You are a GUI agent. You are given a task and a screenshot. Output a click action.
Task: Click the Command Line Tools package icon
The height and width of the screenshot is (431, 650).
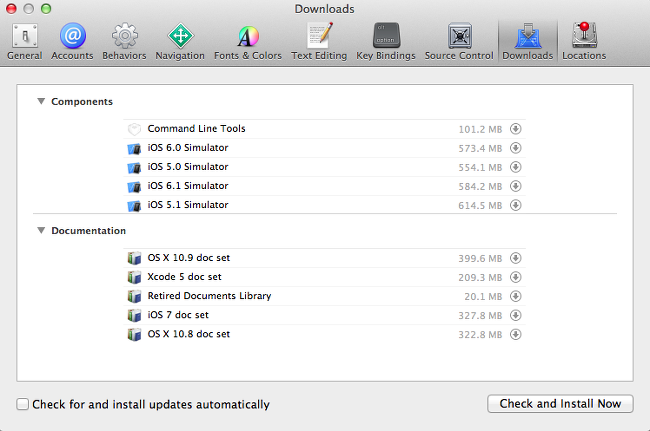134,129
